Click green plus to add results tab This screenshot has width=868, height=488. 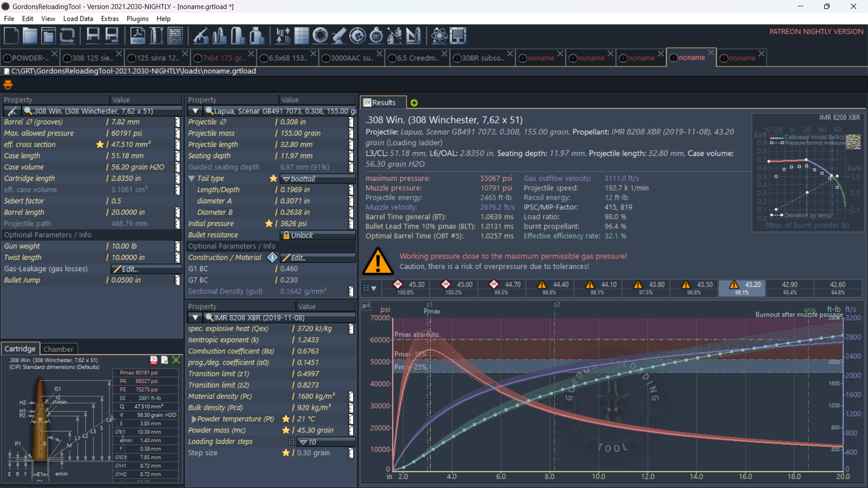[x=414, y=103]
